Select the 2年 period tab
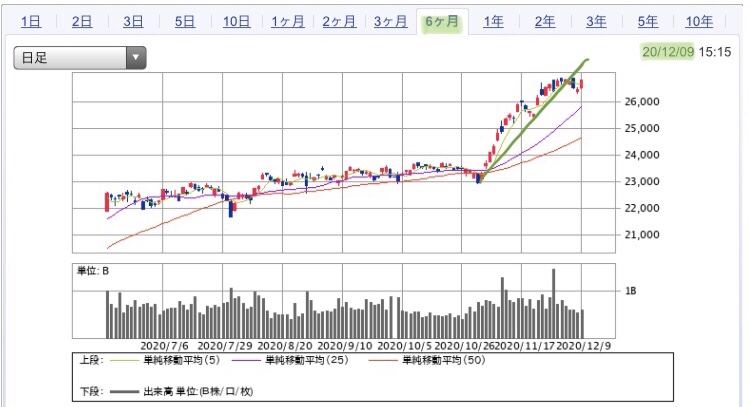Screen dimensions: 749x407 [545, 21]
